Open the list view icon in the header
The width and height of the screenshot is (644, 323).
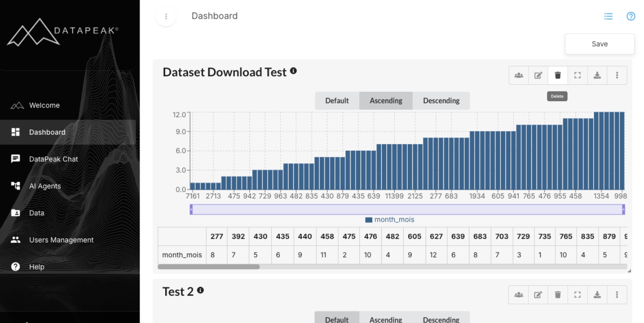[608, 16]
